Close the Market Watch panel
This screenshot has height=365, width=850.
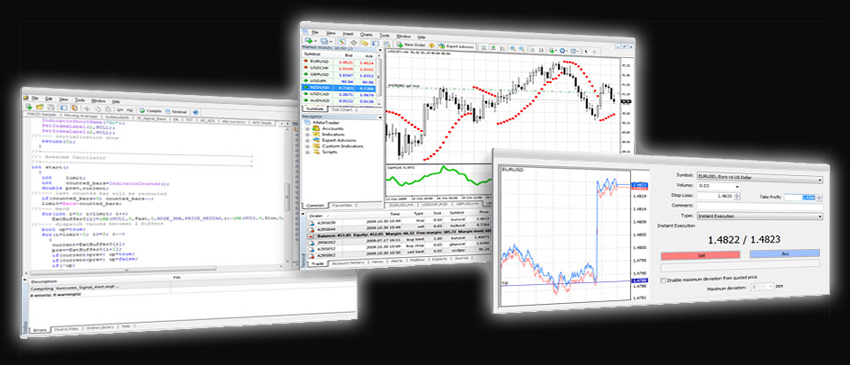click(x=380, y=49)
